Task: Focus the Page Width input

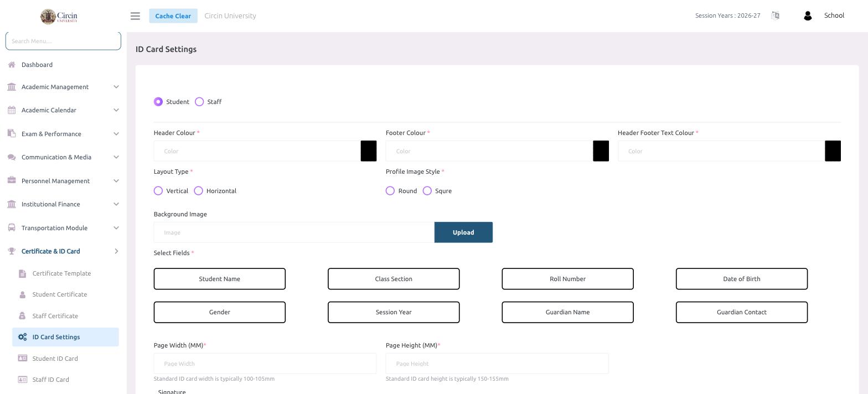Action: coord(265,364)
